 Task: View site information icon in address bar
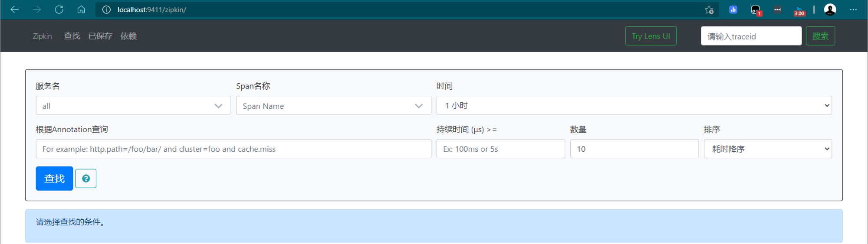tap(106, 10)
